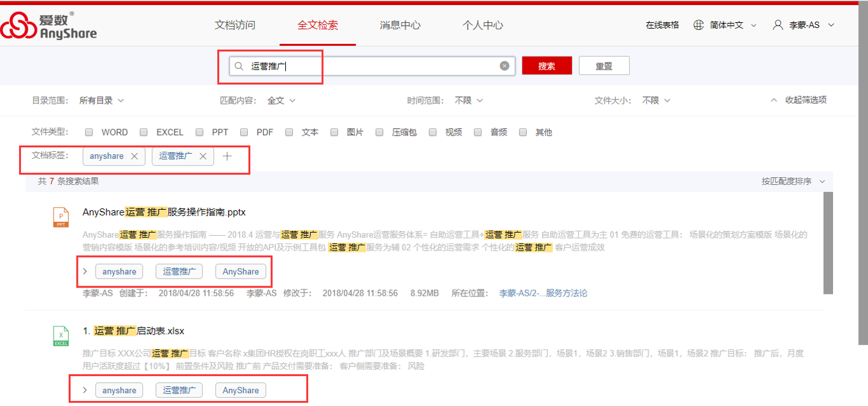Check the 图片 file type
The width and height of the screenshot is (868, 406).
(334, 133)
